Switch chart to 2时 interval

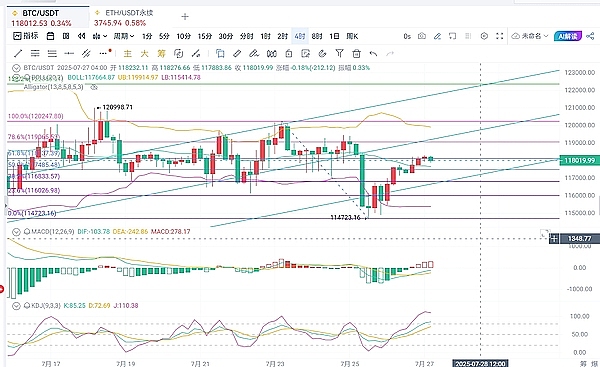[282, 36]
